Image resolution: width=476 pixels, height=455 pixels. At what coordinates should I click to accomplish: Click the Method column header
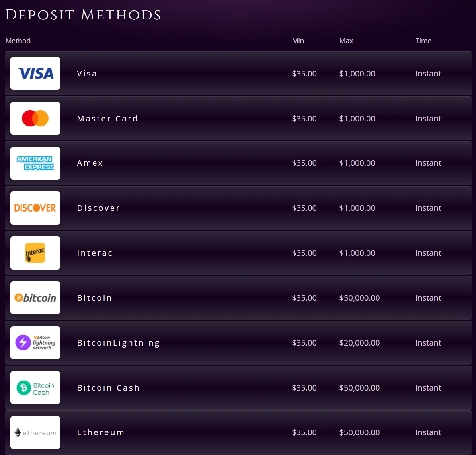pyautogui.click(x=18, y=41)
